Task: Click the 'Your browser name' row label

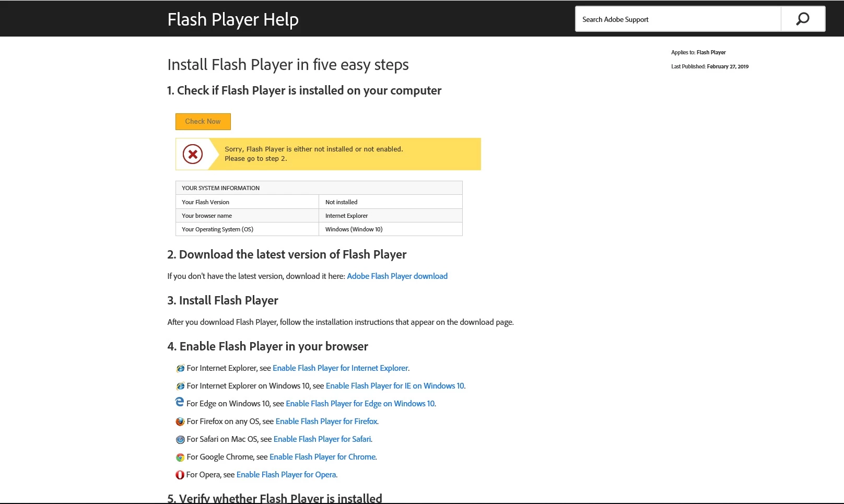Action: (x=247, y=215)
